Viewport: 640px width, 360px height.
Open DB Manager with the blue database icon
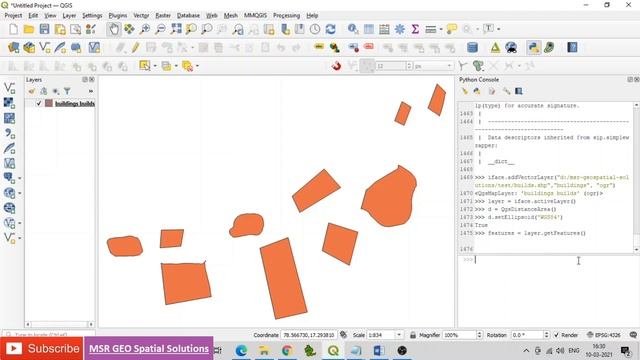tap(472, 47)
